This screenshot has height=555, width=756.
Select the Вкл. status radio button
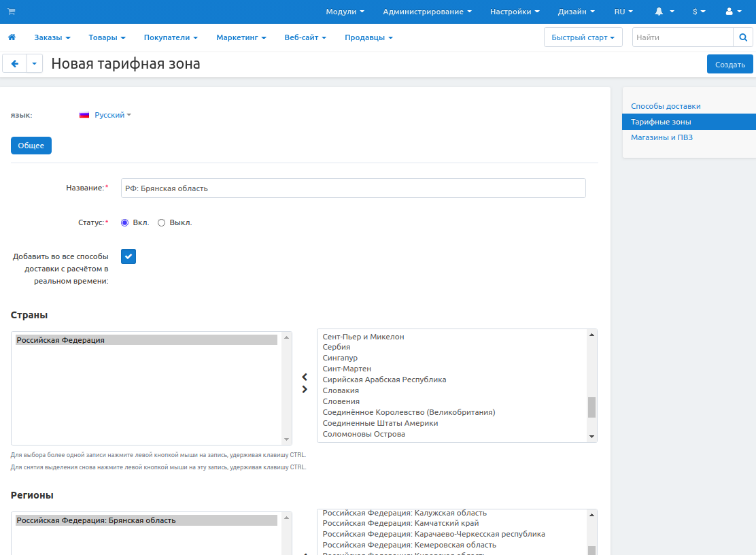[124, 222]
